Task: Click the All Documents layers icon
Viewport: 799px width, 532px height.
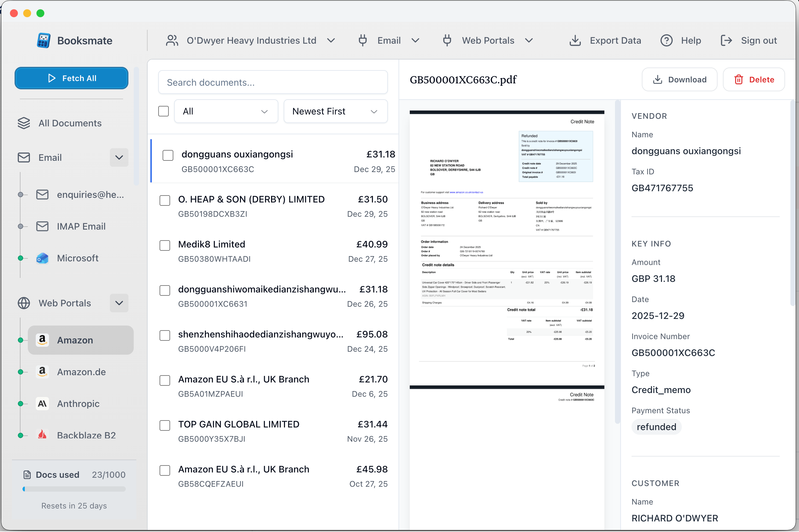Action: 24,123
